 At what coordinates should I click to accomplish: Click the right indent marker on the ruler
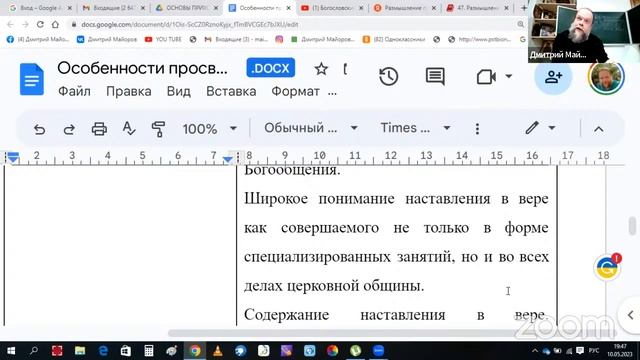tap(228, 159)
